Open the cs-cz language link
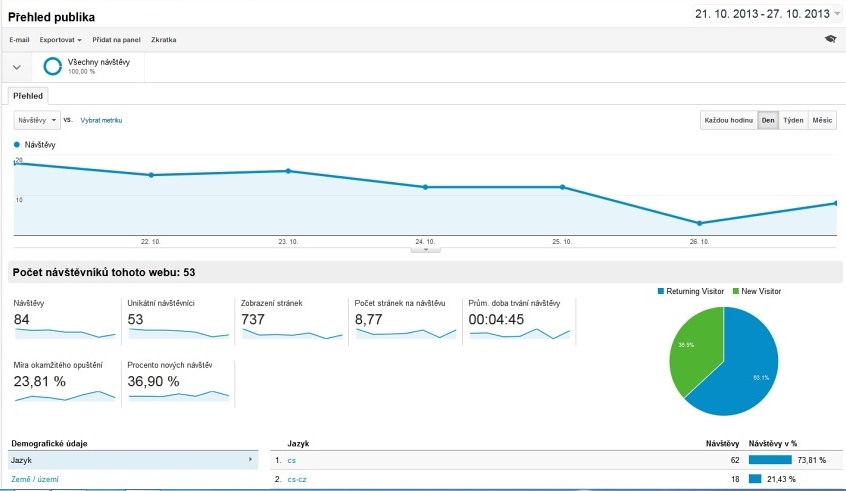Viewport: 846px width, 491px height. click(297, 479)
